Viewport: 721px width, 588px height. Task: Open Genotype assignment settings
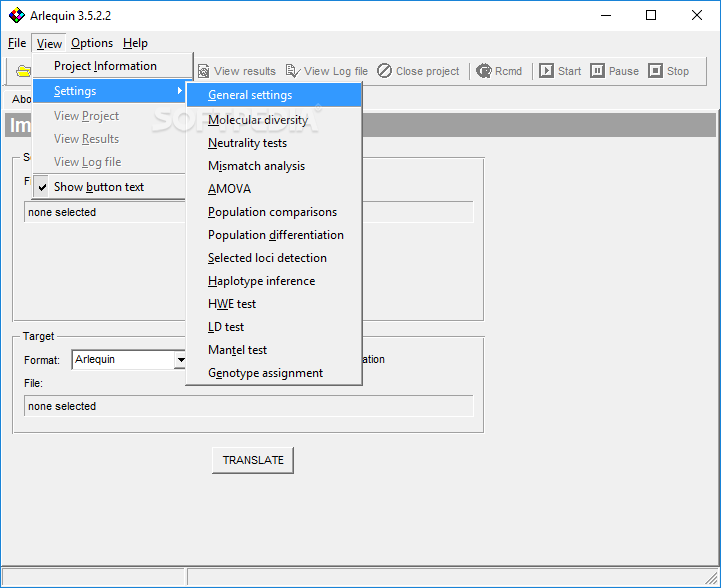coord(274,373)
